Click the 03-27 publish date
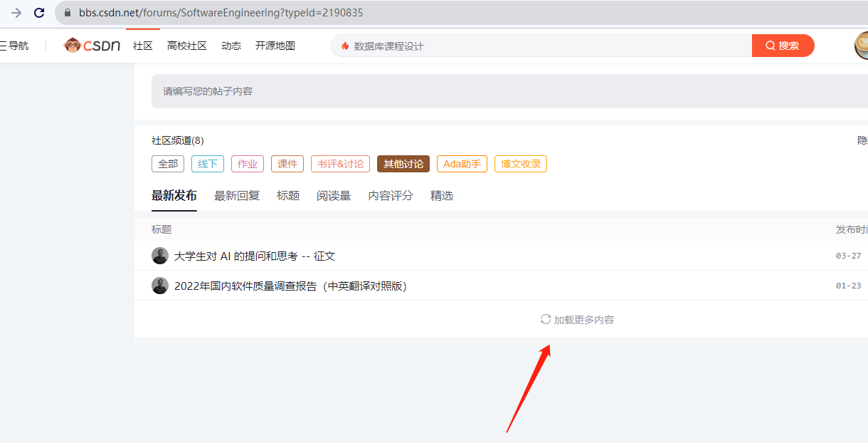The width and height of the screenshot is (868, 443). click(x=848, y=256)
